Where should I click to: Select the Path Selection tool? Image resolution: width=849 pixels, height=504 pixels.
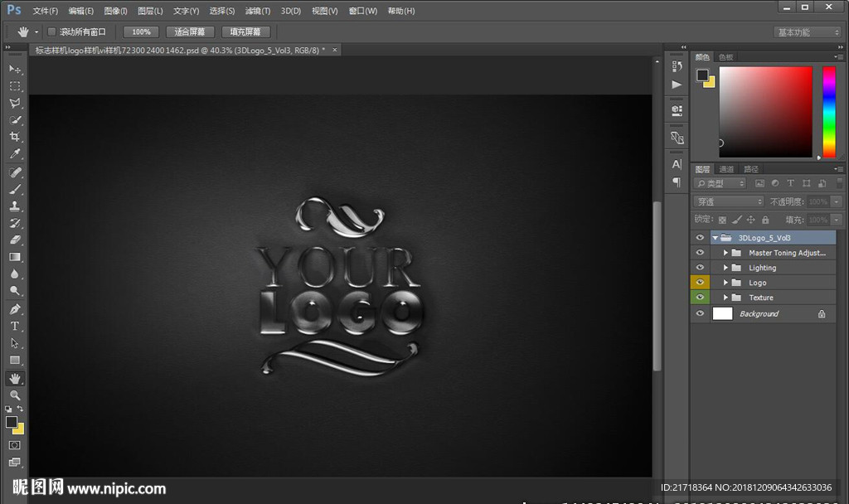15,343
